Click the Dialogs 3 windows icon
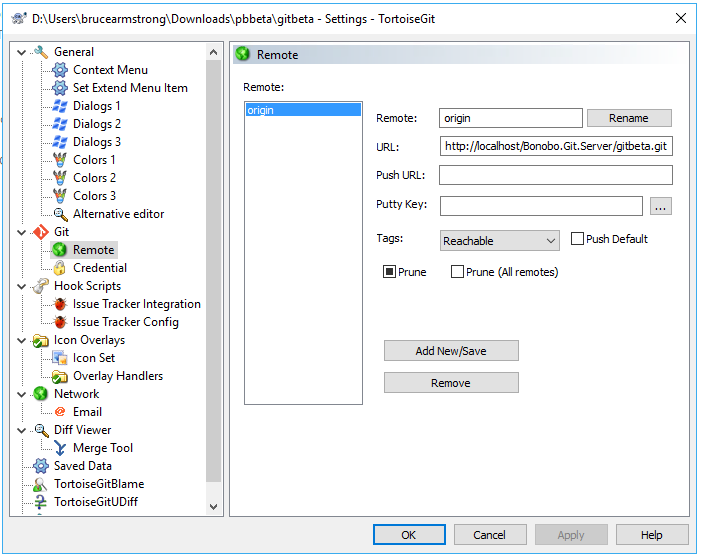This screenshot has width=702, height=560. tap(60, 142)
